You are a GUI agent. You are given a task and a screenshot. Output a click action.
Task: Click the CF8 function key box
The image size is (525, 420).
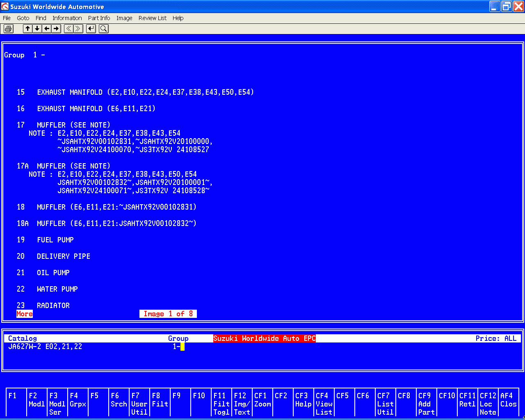406,402
